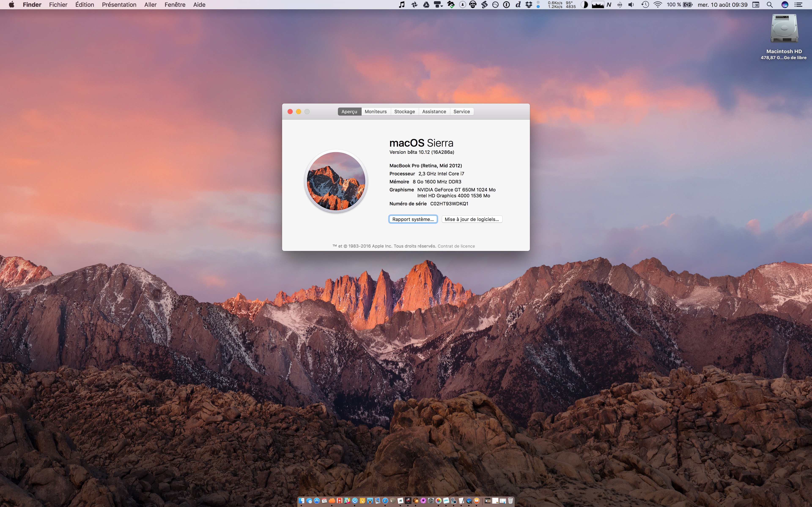812x507 pixels.
Task: Expand the Macintosh HD desktop drive icon
Action: [x=783, y=32]
